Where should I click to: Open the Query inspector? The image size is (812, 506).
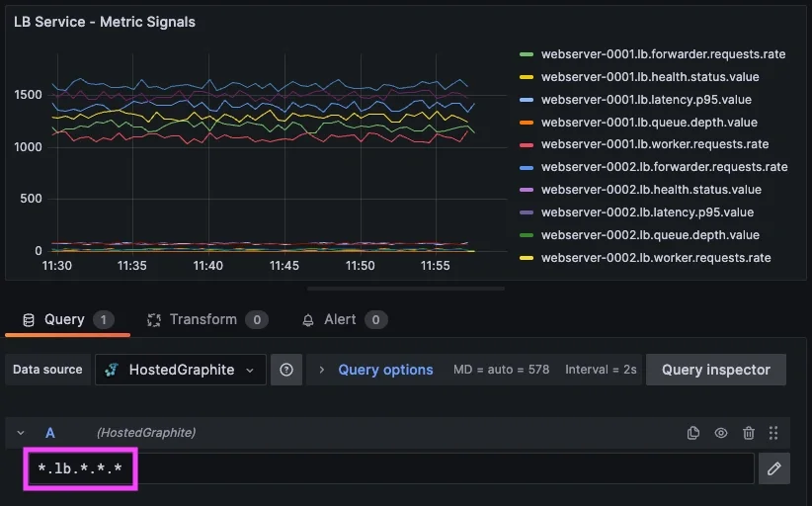coord(715,370)
